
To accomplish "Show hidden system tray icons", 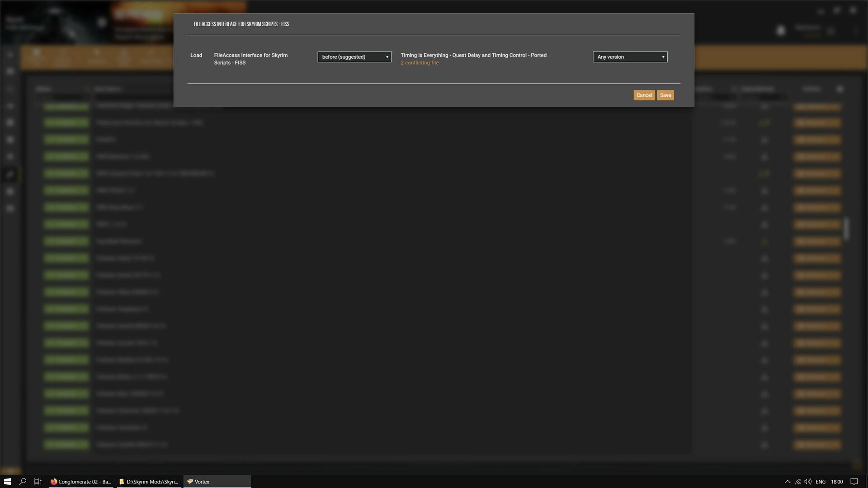I will click(787, 482).
